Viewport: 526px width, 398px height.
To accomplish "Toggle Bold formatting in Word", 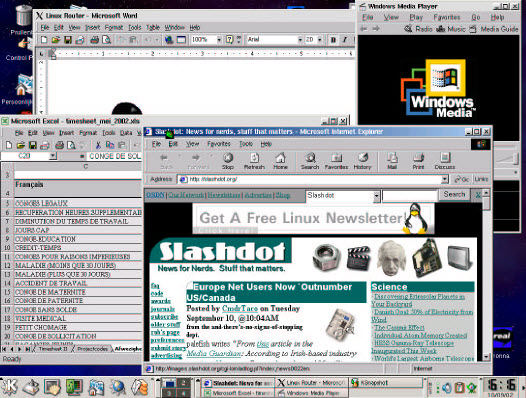I will (x=333, y=40).
